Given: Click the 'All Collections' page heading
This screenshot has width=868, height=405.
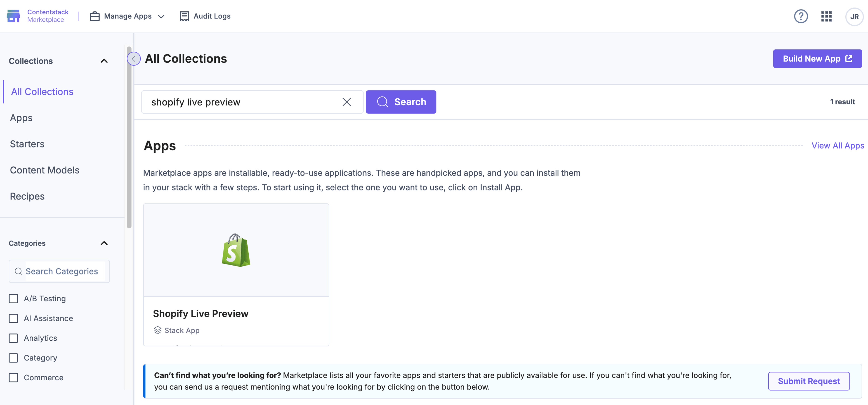Looking at the screenshot, I should pos(186,59).
